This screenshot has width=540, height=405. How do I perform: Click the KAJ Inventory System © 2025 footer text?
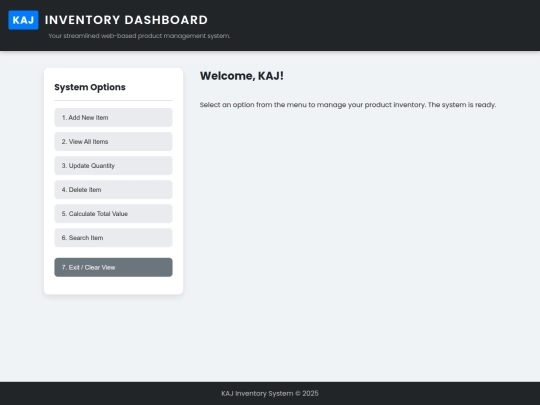270,393
